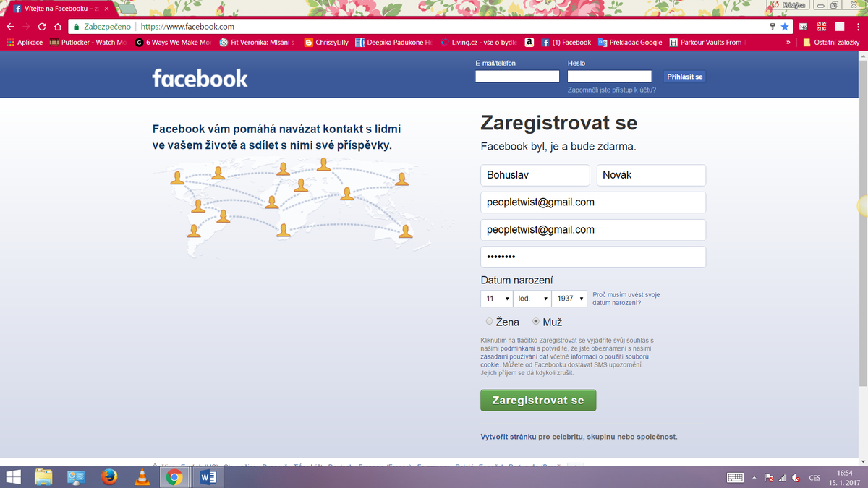Click the bookmark star in the address bar
The height and width of the screenshot is (488, 868).
pos(784,26)
